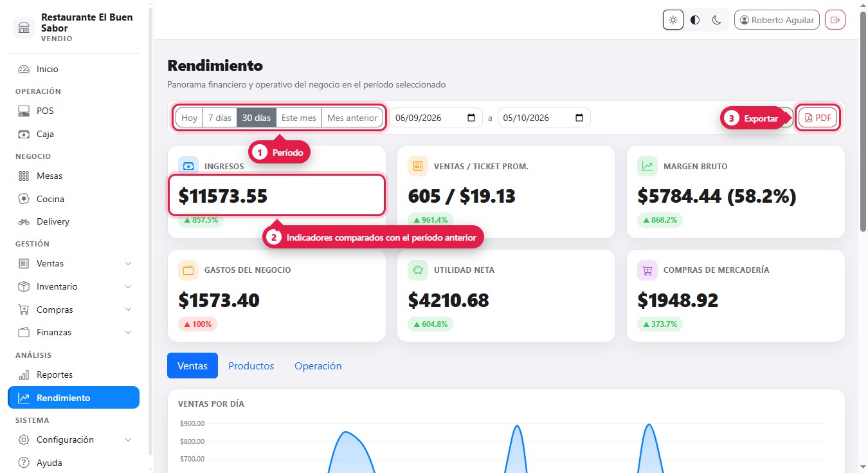
Task: Switch to the Productos tab
Action: (x=251, y=366)
